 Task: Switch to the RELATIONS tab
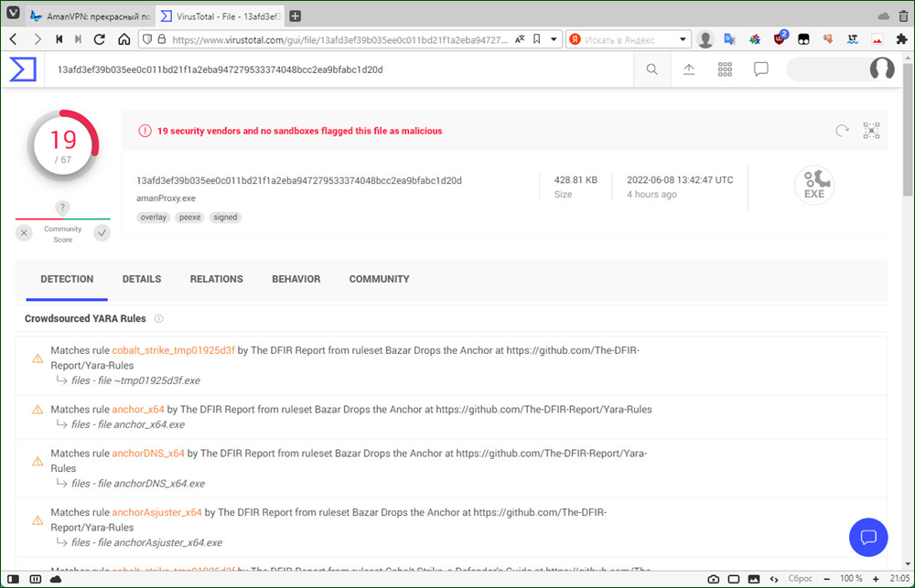point(217,279)
